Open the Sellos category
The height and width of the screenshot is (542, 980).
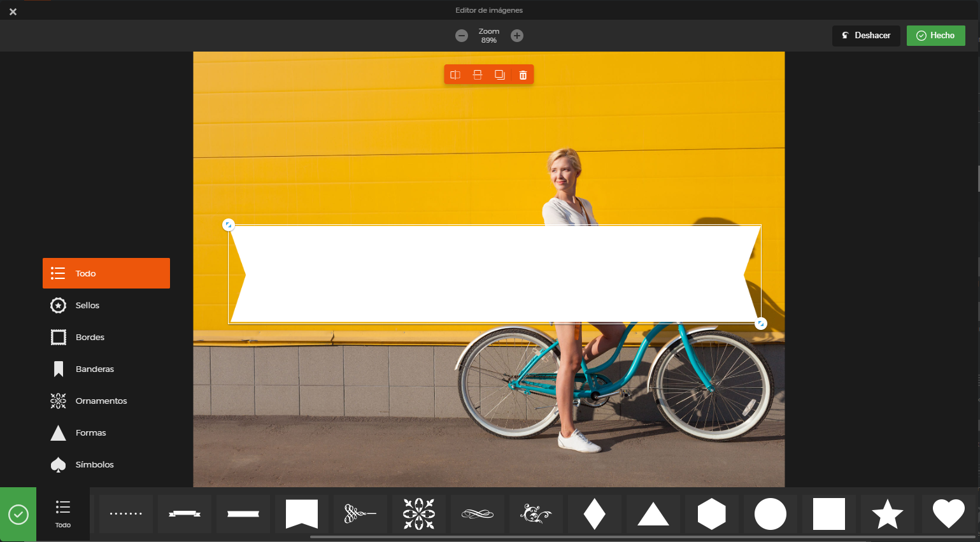point(106,305)
